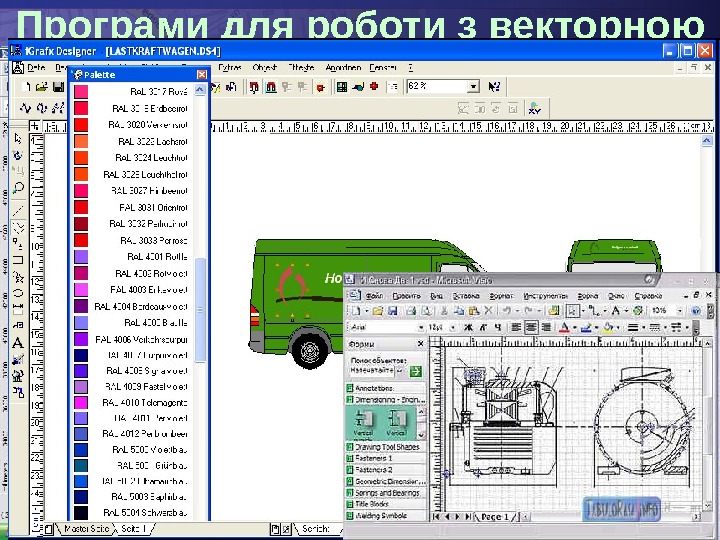Open the Anordnen menu in iGrafx

click(343, 68)
